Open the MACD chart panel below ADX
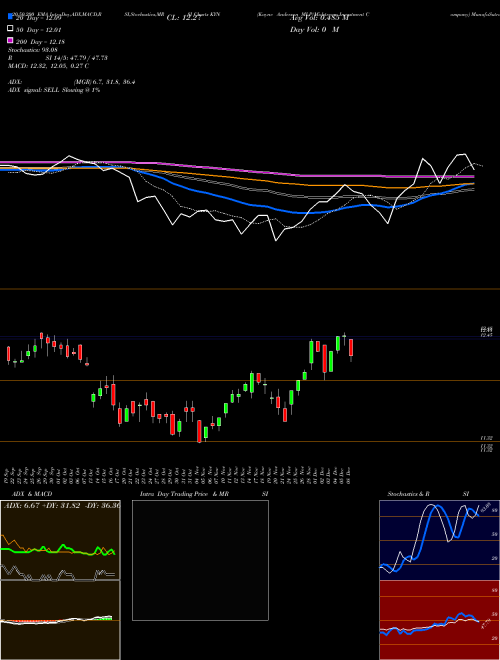 [x=60, y=620]
